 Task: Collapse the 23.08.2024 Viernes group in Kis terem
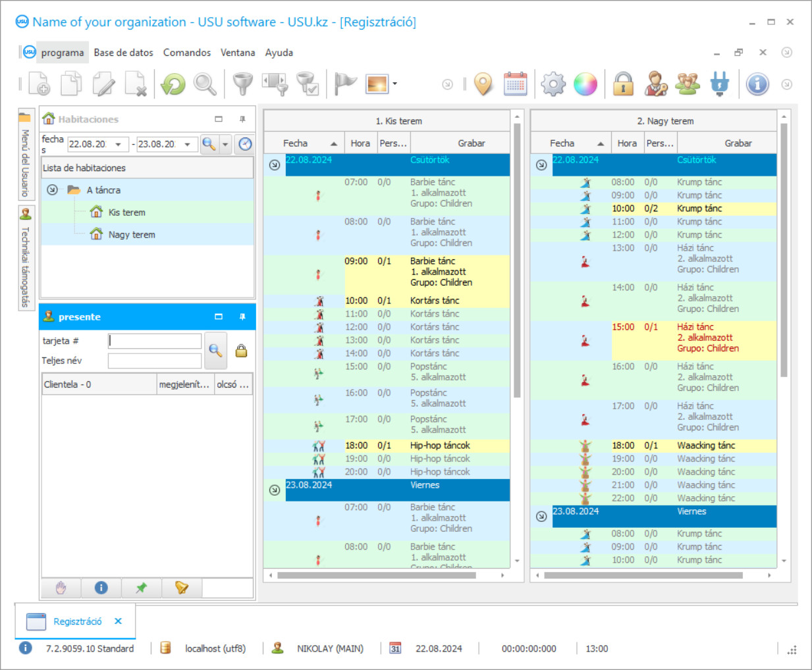[x=275, y=490]
